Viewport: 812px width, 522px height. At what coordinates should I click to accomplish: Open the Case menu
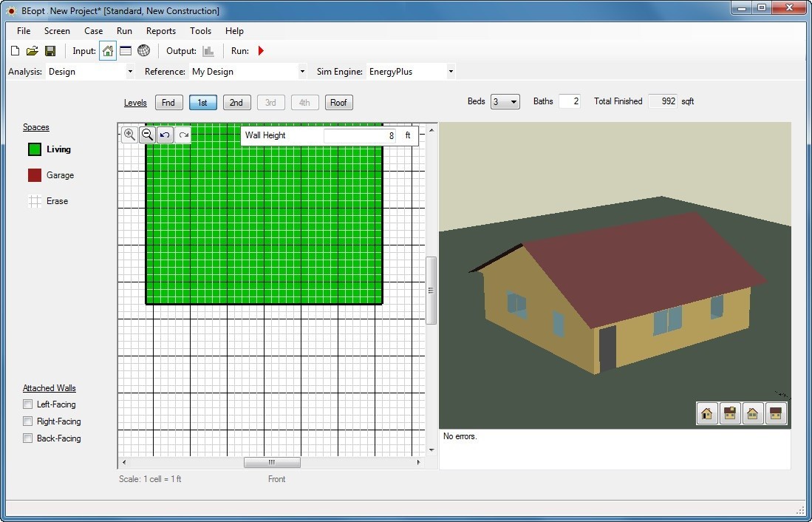pyautogui.click(x=93, y=31)
